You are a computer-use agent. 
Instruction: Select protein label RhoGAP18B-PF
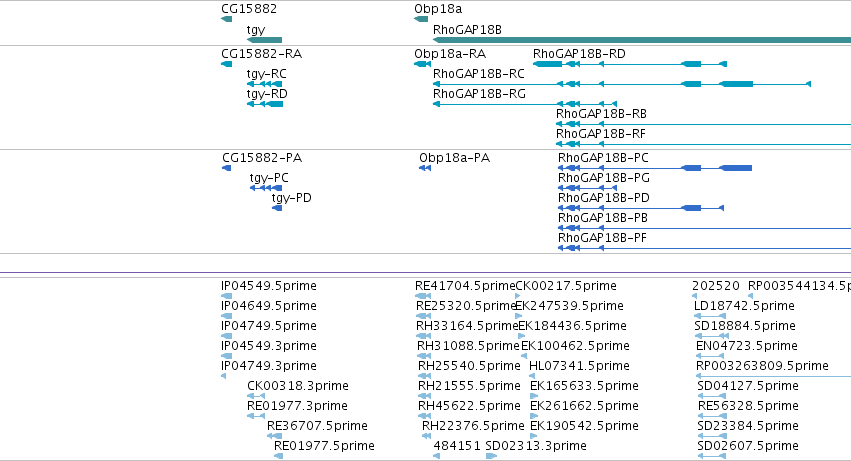point(602,238)
